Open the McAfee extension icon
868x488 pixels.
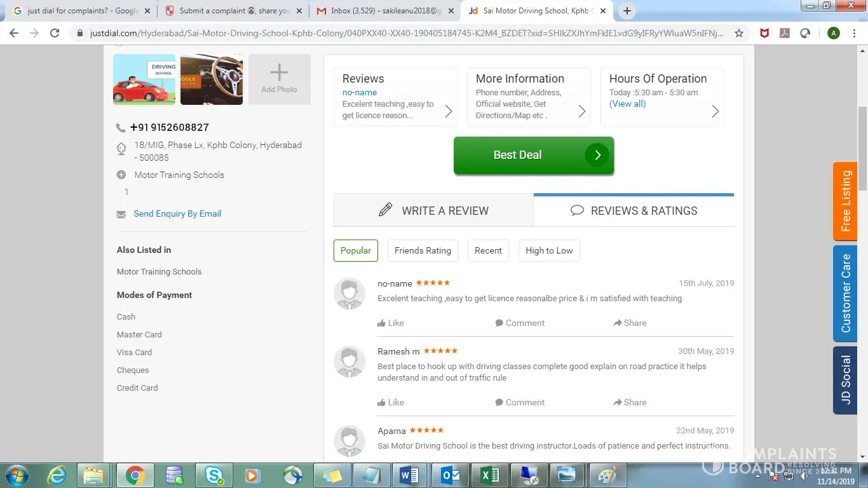pyautogui.click(x=765, y=33)
